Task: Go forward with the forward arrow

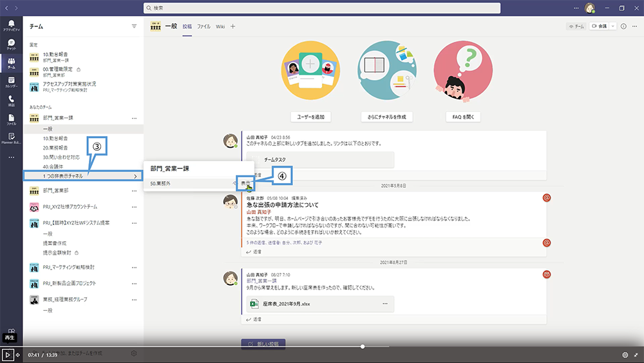Action: [x=17, y=8]
